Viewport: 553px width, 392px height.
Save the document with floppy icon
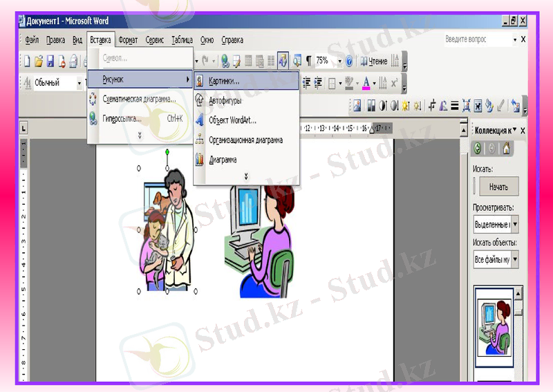pos(50,62)
